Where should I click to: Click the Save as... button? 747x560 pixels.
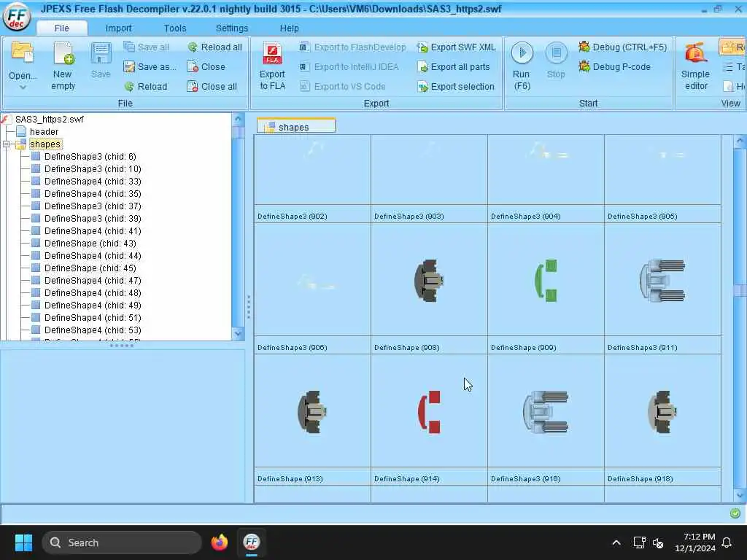pos(150,66)
